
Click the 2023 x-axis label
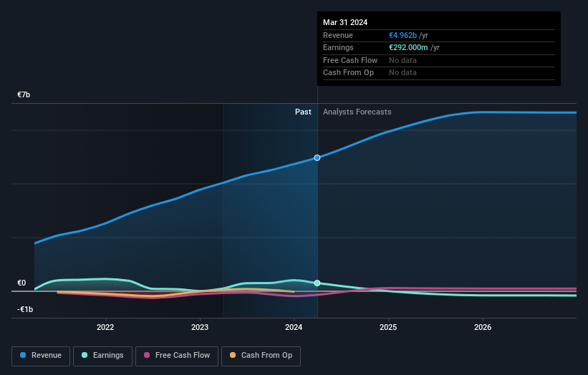(200, 327)
